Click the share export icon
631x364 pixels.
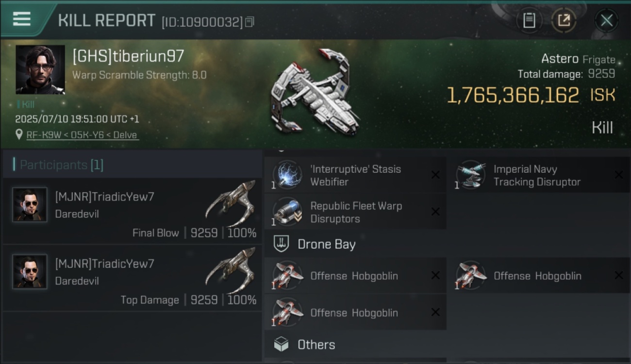[x=564, y=20]
